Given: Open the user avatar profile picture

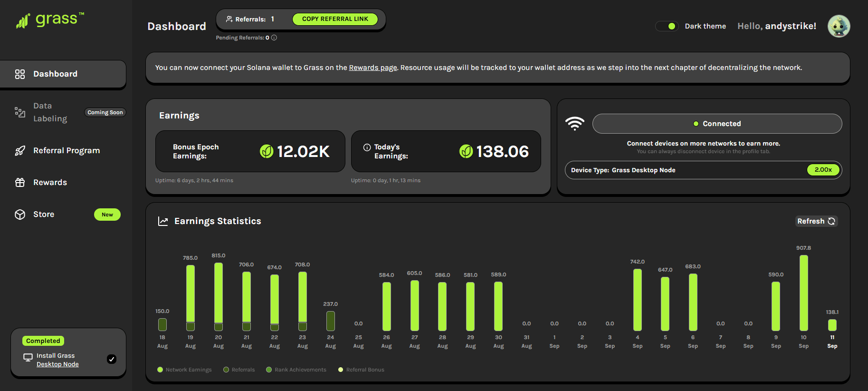Looking at the screenshot, I should coord(839,26).
